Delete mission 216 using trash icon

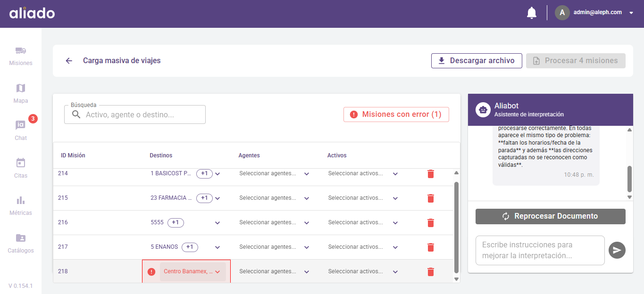tap(430, 223)
